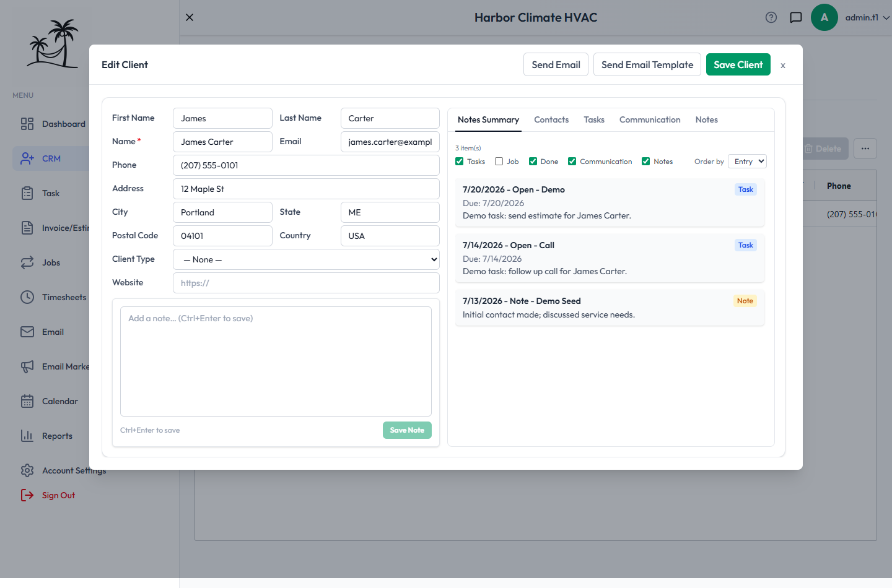Click the palm tree logo
The image size is (892, 588).
[53, 43]
